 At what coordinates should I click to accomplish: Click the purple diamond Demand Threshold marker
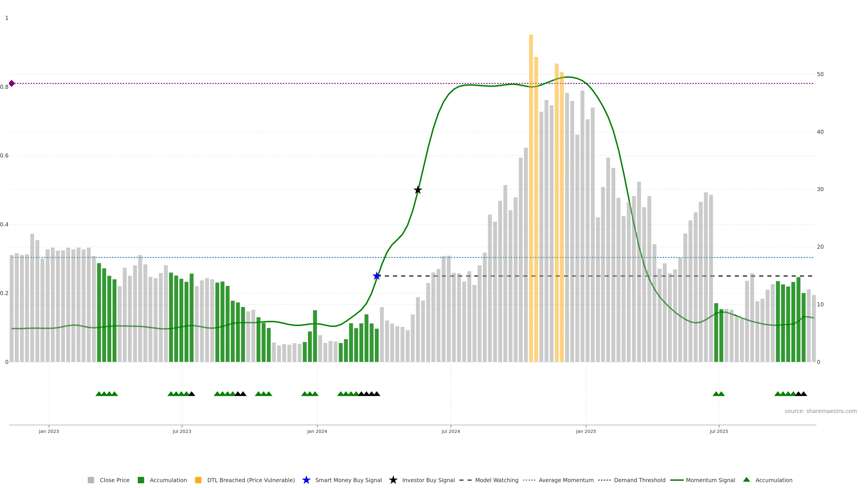coord(12,83)
